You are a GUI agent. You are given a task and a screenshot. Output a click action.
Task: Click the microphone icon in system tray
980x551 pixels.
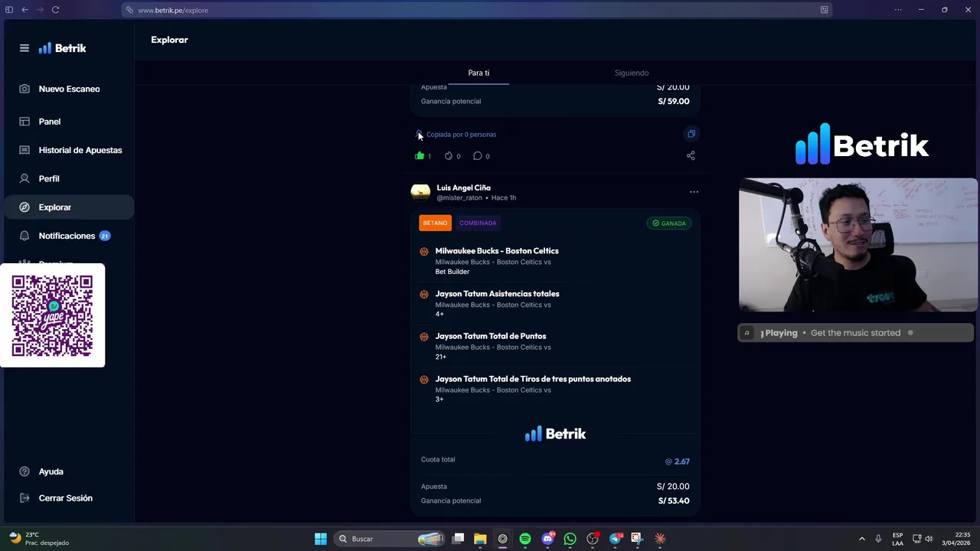pyautogui.click(x=878, y=539)
